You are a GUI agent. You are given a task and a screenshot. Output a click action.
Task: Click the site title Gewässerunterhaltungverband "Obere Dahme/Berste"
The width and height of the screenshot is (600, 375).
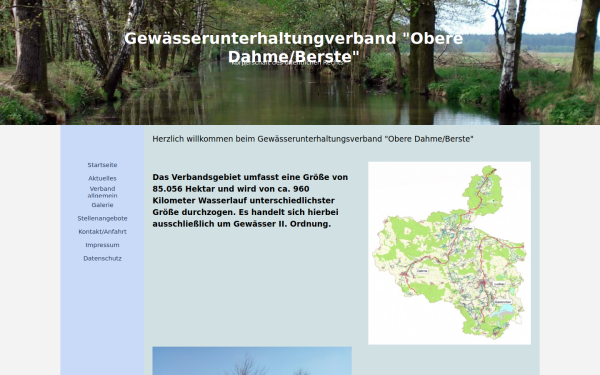pyautogui.click(x=293, y=47)
